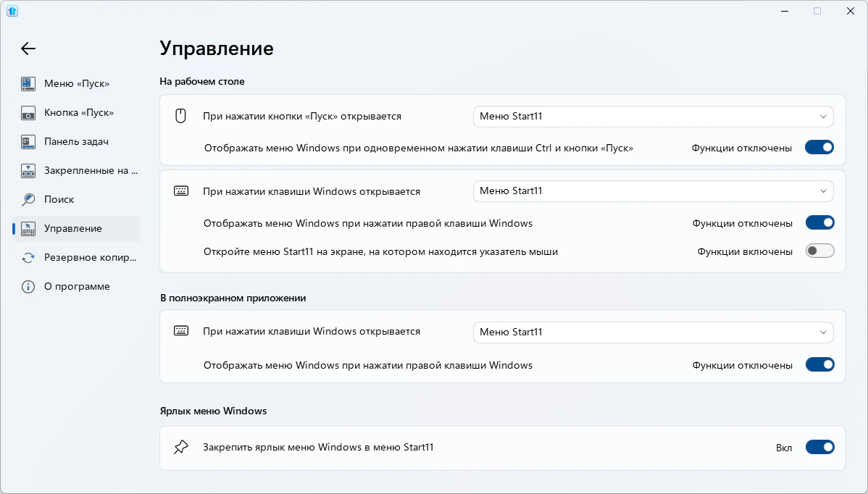The image size is (868, 494).
Task: Click the back arrow icon
Action: pyautogui.click(x=28, y=49)
